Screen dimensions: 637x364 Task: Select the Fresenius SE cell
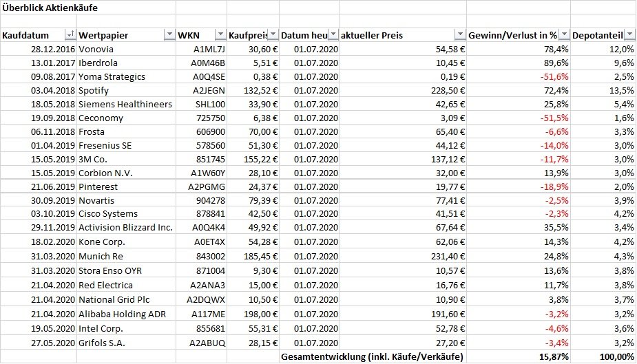(126, 145)
